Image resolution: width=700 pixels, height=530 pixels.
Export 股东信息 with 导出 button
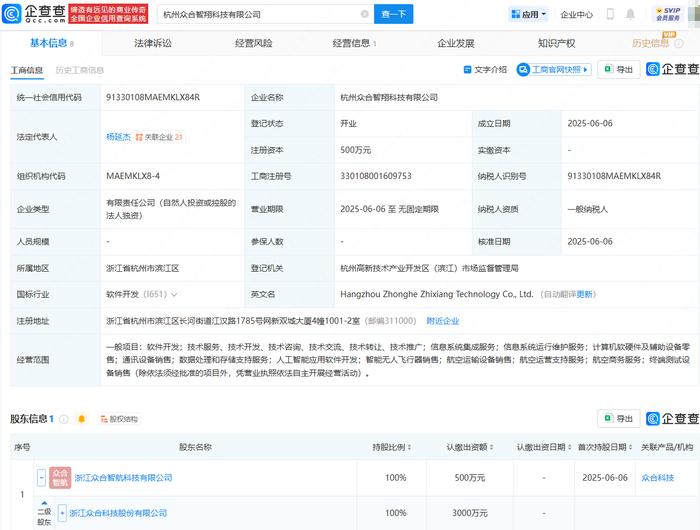click(619, 419)
